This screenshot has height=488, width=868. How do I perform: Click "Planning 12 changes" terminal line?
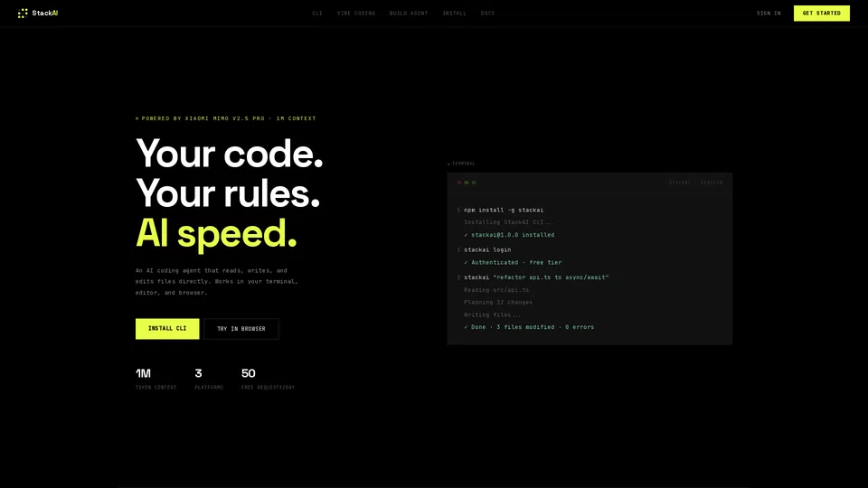coord(497,303)
